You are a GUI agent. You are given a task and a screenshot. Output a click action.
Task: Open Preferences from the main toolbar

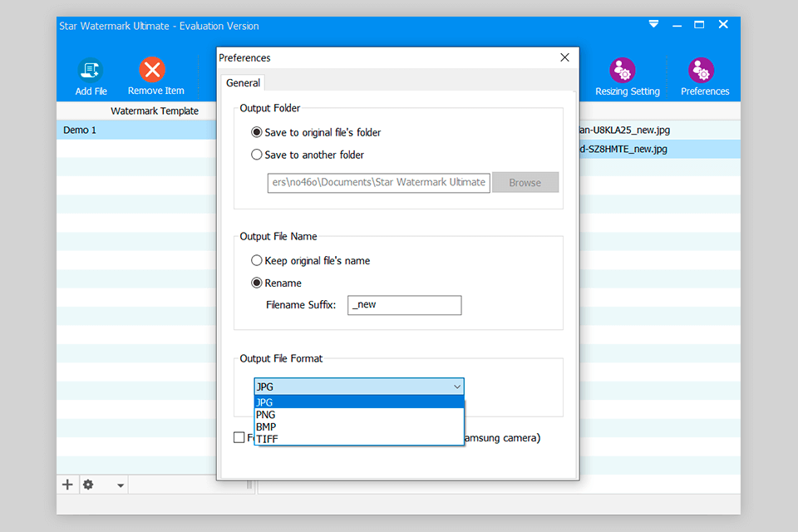coord(704,76)
